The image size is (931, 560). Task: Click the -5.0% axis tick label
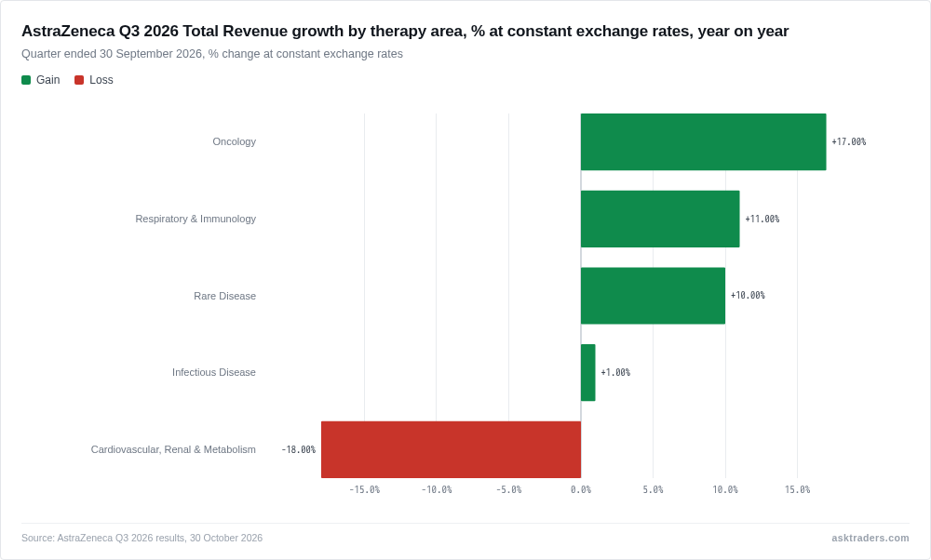click(x=508, y=490)
